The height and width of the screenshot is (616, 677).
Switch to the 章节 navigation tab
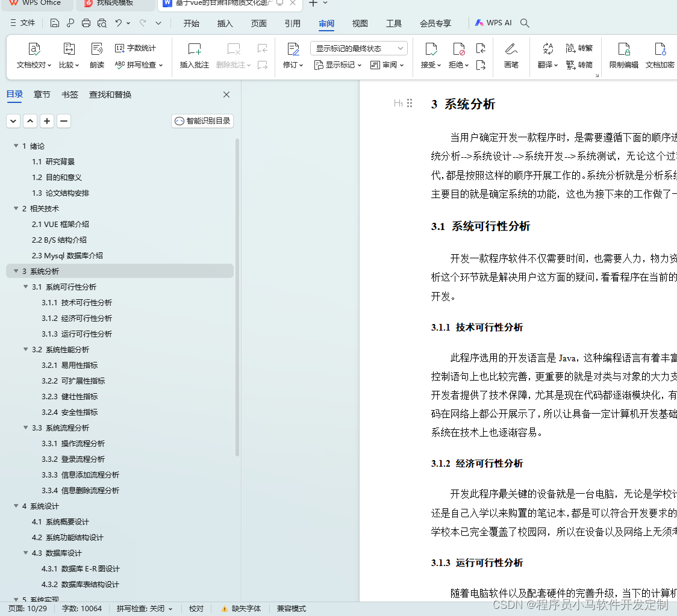click(x=42, y=95)
